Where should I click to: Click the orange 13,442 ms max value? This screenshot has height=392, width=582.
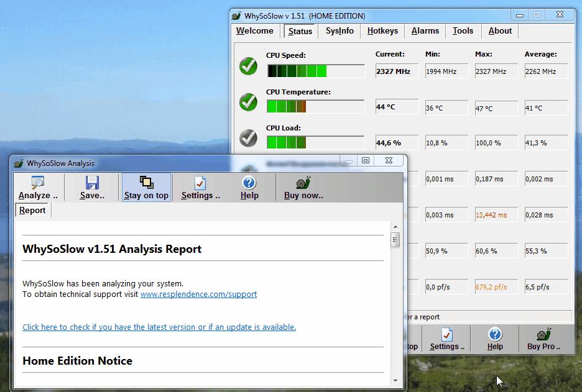[496, 215]
